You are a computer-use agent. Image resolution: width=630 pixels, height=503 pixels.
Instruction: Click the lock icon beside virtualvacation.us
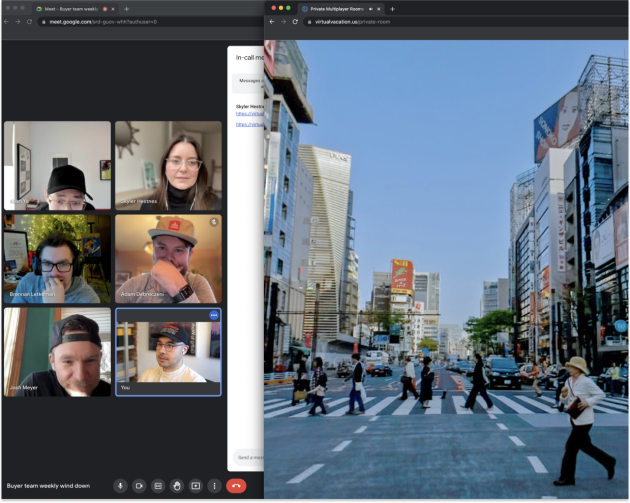309,22
